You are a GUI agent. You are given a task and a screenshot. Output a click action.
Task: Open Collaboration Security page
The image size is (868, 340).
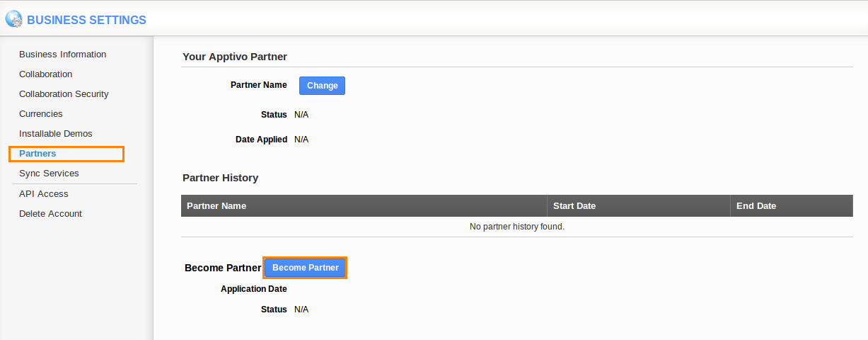pyautogui.click(x=64, y=94)
